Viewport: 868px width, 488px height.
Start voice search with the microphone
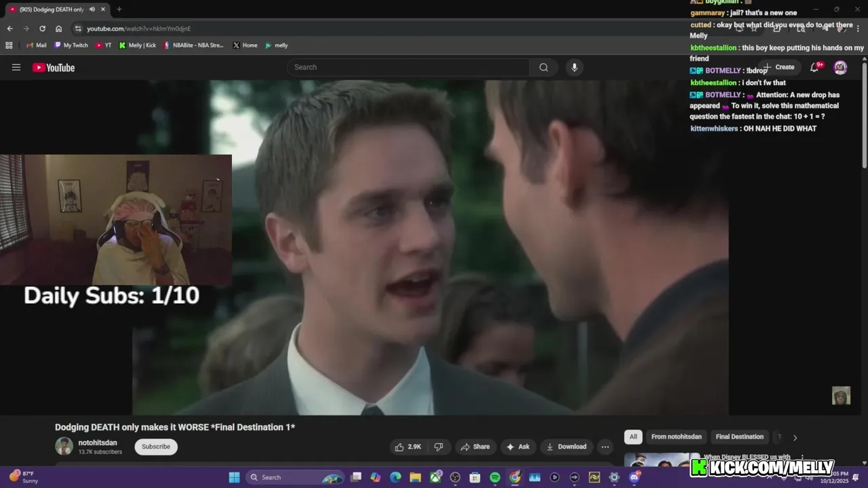click(574, 67)
